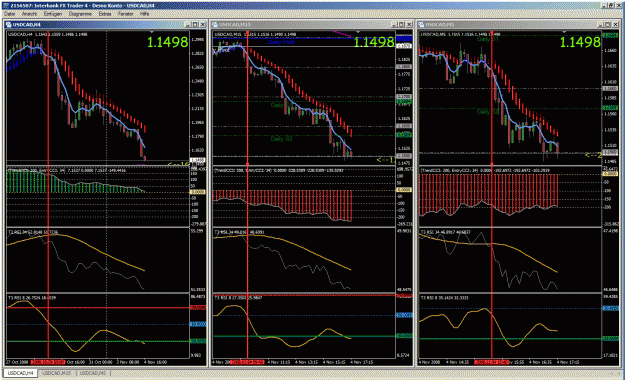This screenshot has height=380, width=625.
Task: Open the Ansicht menu
Action: pos(29,14)
